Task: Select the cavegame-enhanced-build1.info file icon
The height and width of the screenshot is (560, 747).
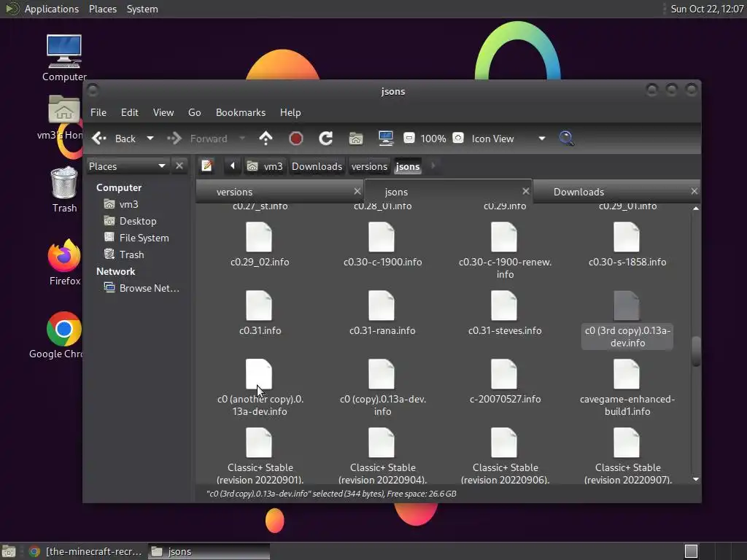Action: click(627, 374)
